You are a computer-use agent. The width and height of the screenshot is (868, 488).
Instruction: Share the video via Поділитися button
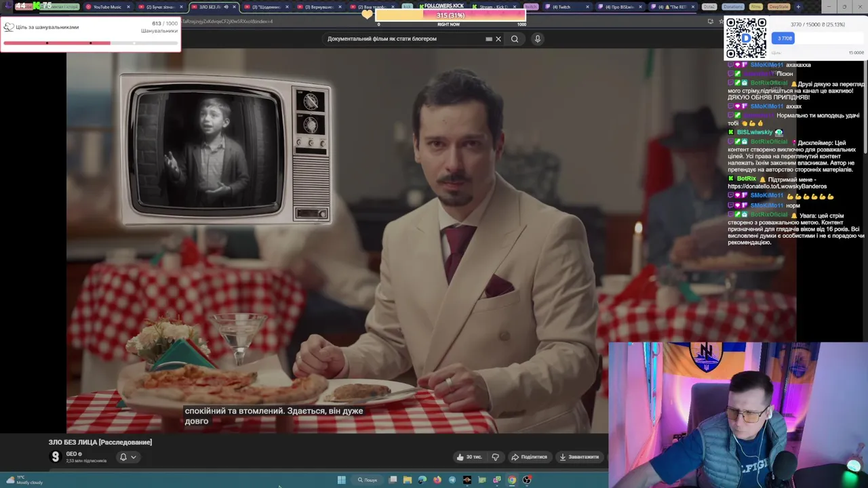(529, 457)
